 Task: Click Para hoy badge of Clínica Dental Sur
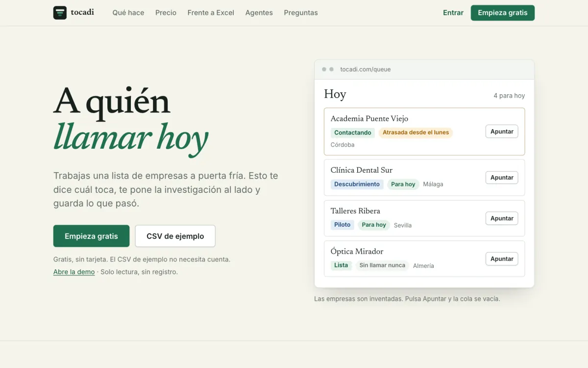(403, 184)
